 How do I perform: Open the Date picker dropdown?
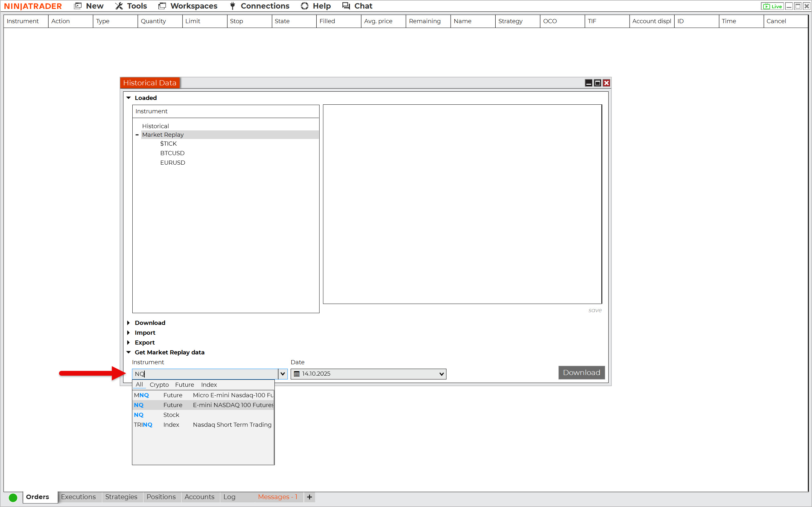point(441,374)
